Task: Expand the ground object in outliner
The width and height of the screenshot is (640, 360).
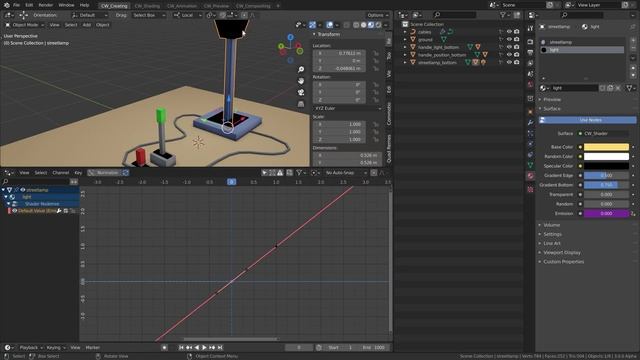Action: tap(405, 40)
